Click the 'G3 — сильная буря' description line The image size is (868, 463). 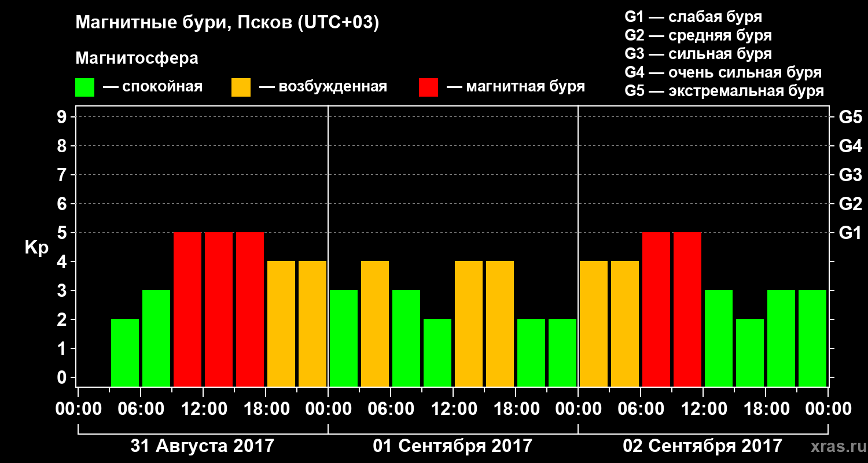pos(698,54)
